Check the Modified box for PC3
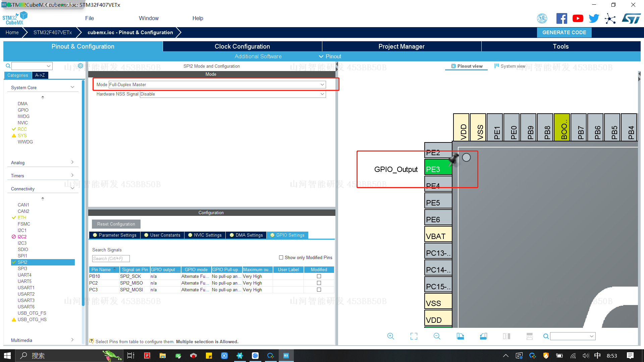The height and width of the screenshot is (362, 644). [x=319, y=290]
